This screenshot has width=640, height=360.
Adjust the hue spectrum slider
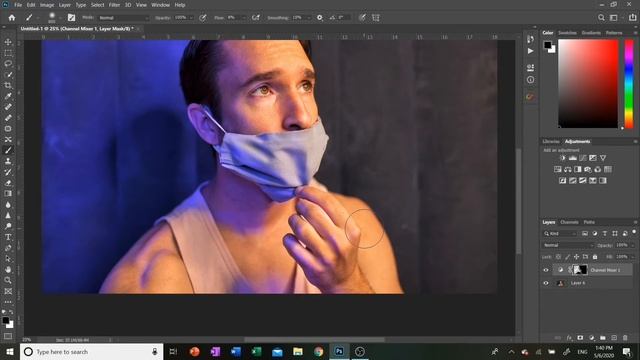point(629,84)
